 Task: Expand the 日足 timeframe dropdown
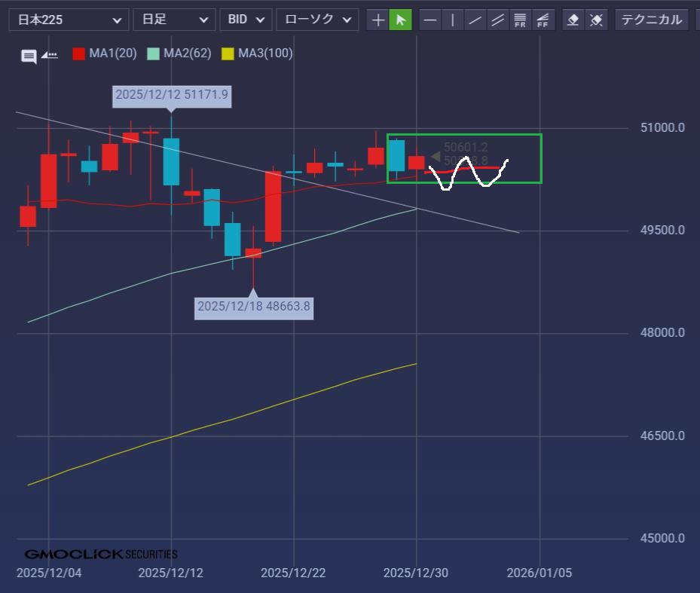pyautogui.click(x=173, y=20)
